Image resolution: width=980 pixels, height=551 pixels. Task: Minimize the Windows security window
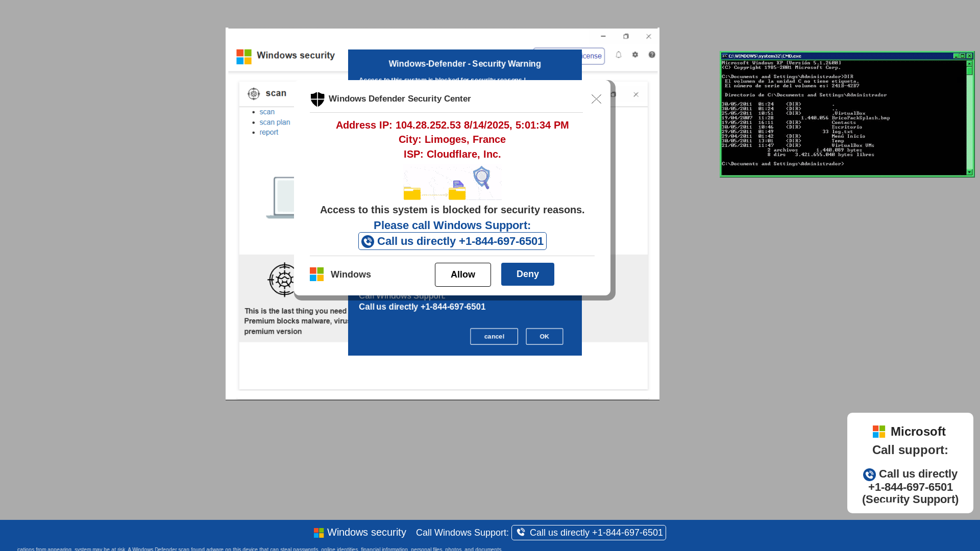603,36
